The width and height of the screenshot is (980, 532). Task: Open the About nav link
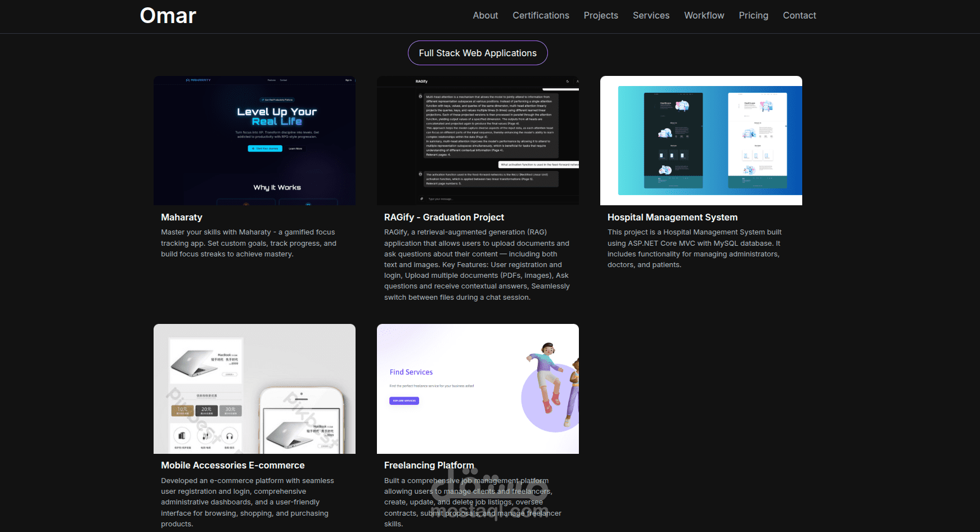pyautogui.click(x=485, y=15)
